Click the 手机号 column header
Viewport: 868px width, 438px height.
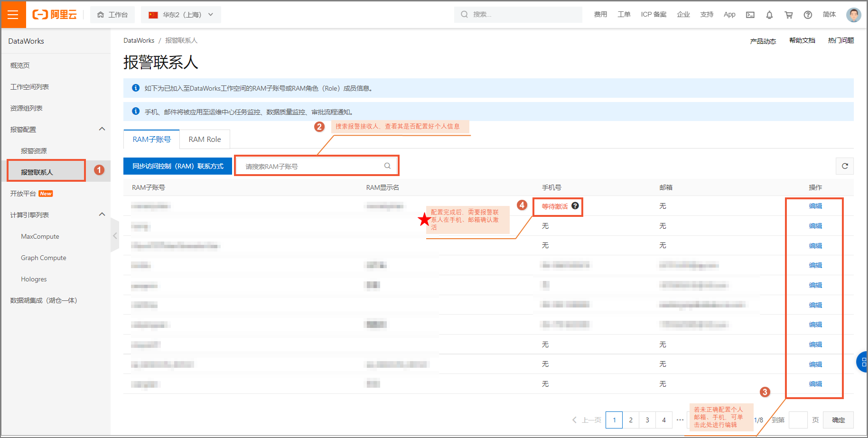point(551,187)
